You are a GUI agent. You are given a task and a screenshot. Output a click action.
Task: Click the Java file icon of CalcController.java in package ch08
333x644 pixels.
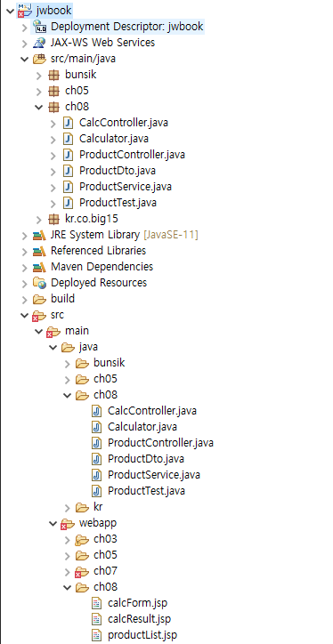[68, 123]
